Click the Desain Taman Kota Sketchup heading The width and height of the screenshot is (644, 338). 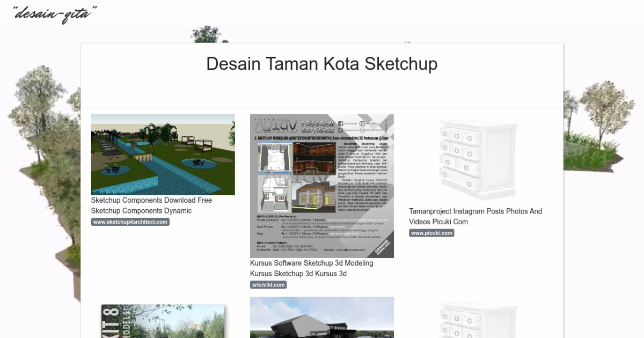pos(321,64)
